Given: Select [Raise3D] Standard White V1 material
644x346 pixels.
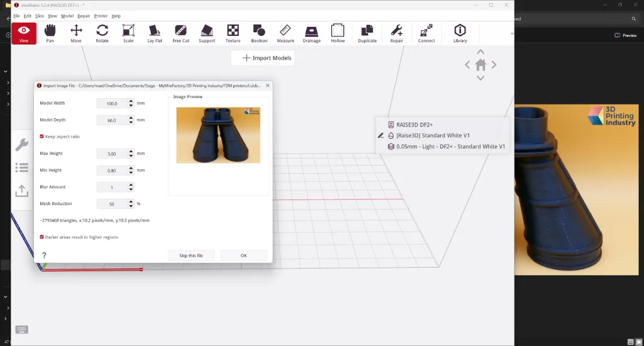Looking at the screenshot, I should (x=429, y=135).
